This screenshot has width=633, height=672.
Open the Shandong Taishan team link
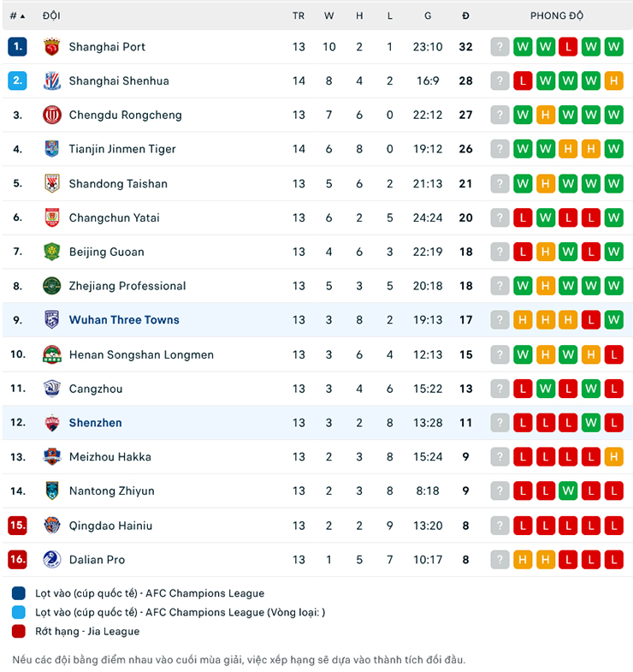click(x=118, y=183)
